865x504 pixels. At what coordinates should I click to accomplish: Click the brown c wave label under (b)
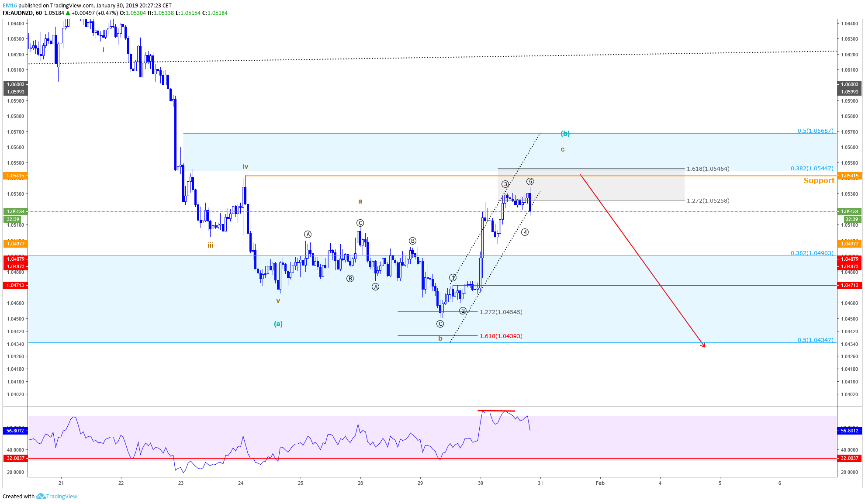pos(563,149)
